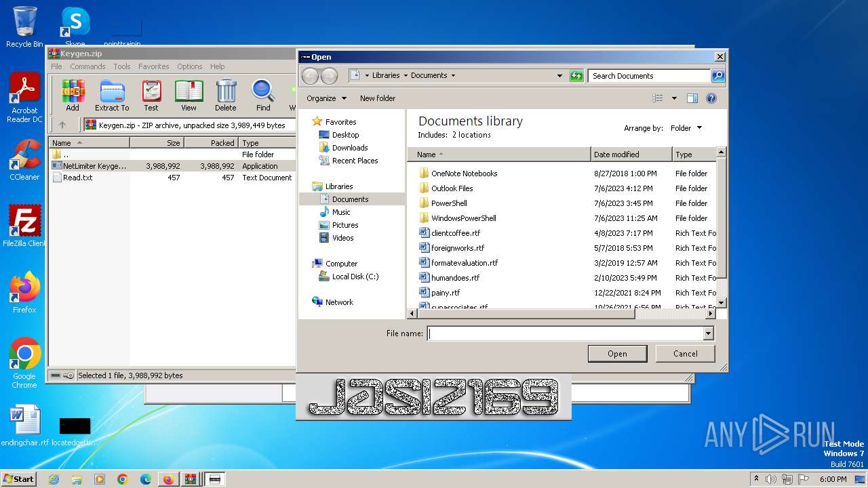This screenshot has height=488, width=868.
Task: Click Back arrow in Open dialog
Action: click(310, 76)
